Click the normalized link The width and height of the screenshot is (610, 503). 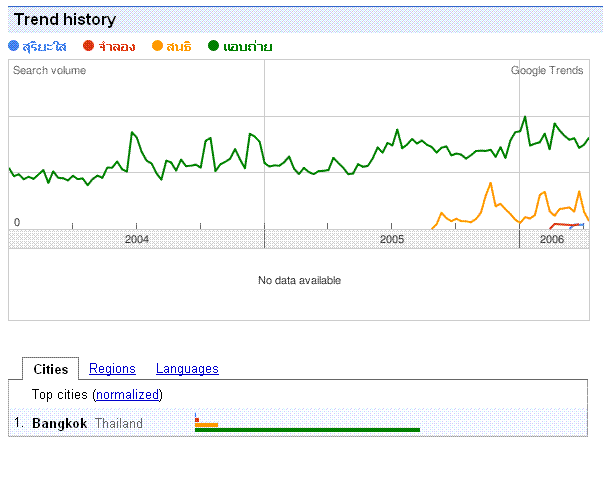[x=128, y=394]
